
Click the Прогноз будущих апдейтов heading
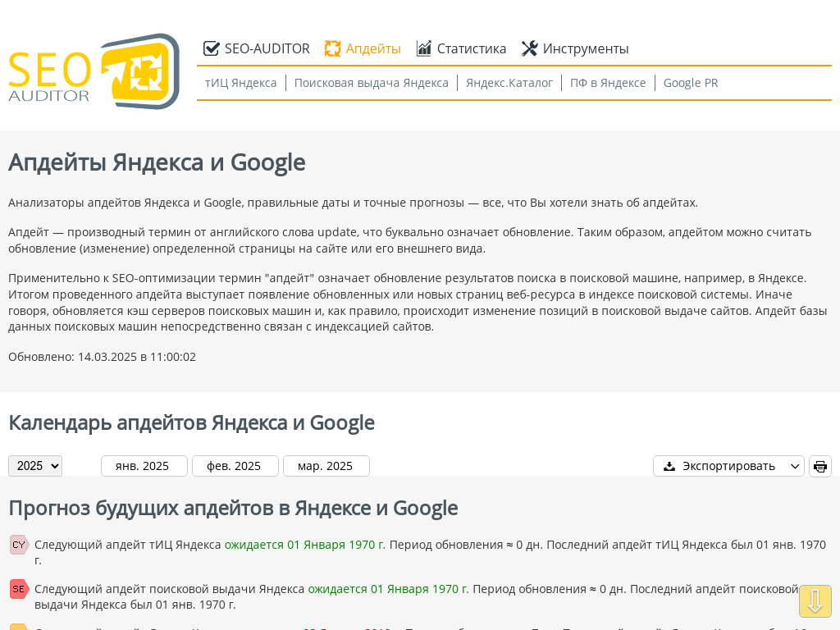pyautogui.click(x=233, y=508)
